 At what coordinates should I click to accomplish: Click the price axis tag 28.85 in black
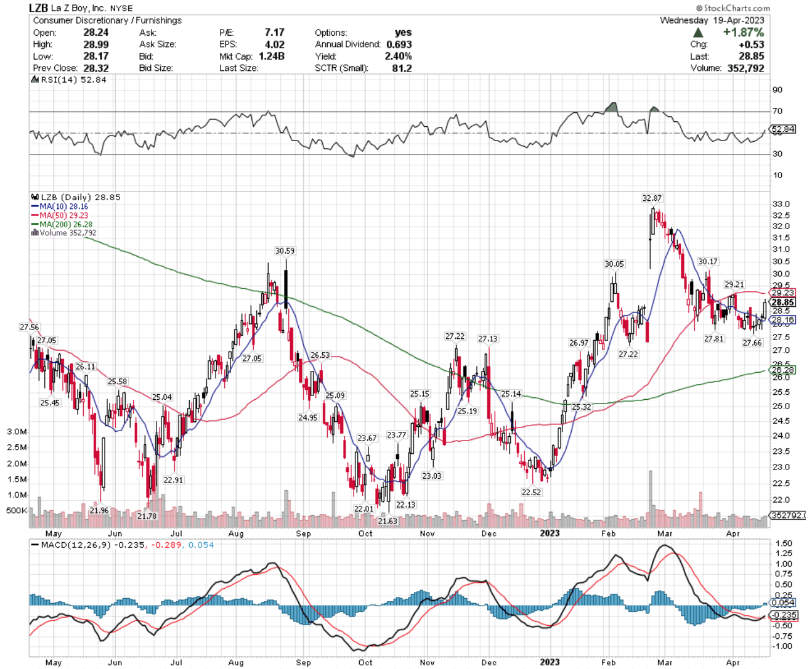(783, 302)
